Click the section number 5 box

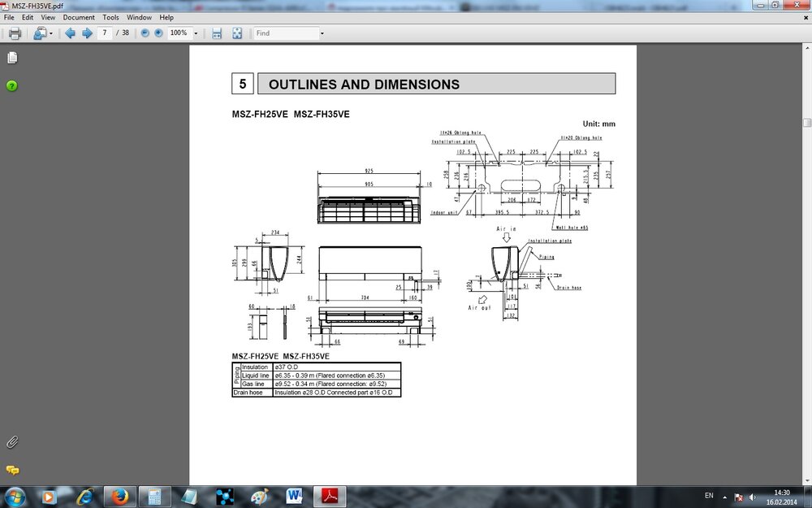click(242, 84)
